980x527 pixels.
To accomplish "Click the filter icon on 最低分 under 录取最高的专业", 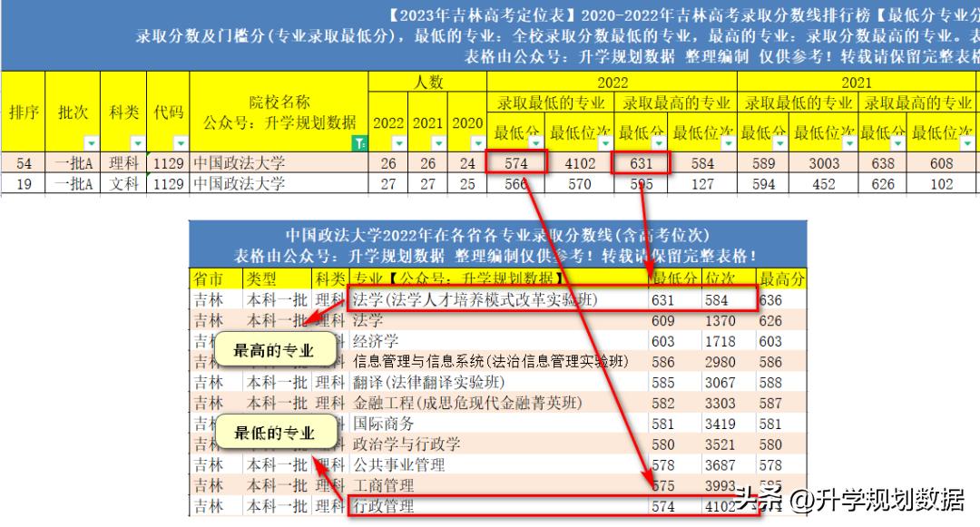I will pos(656,142).
